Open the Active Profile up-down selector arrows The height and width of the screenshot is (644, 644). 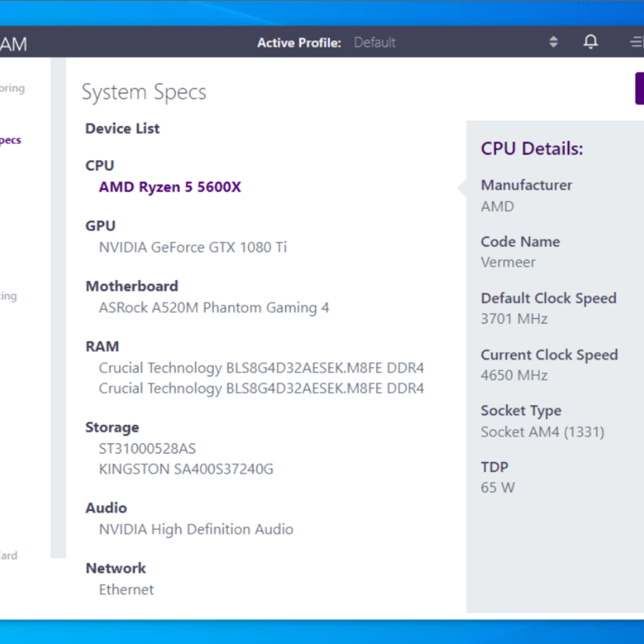click(553, 42)
